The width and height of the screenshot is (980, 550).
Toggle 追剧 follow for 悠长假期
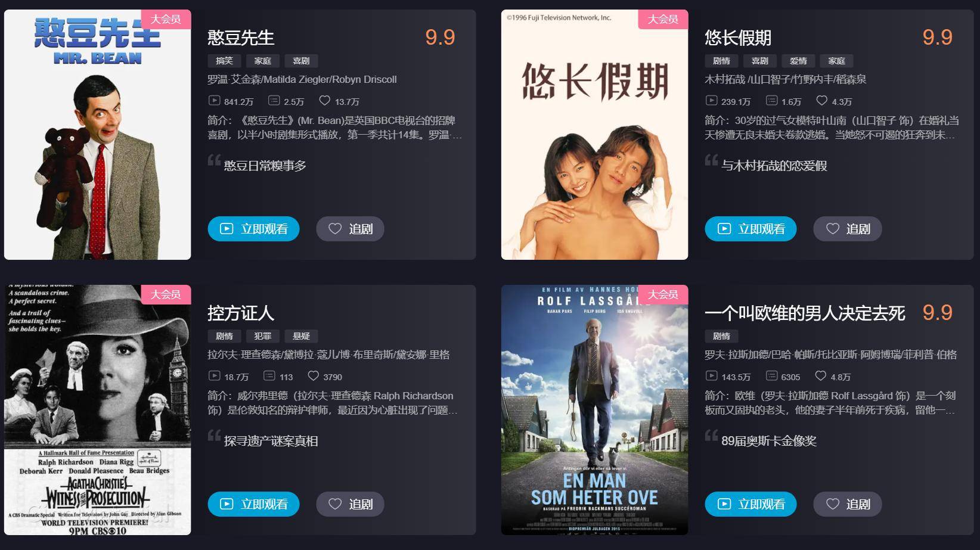coord(847,229)
